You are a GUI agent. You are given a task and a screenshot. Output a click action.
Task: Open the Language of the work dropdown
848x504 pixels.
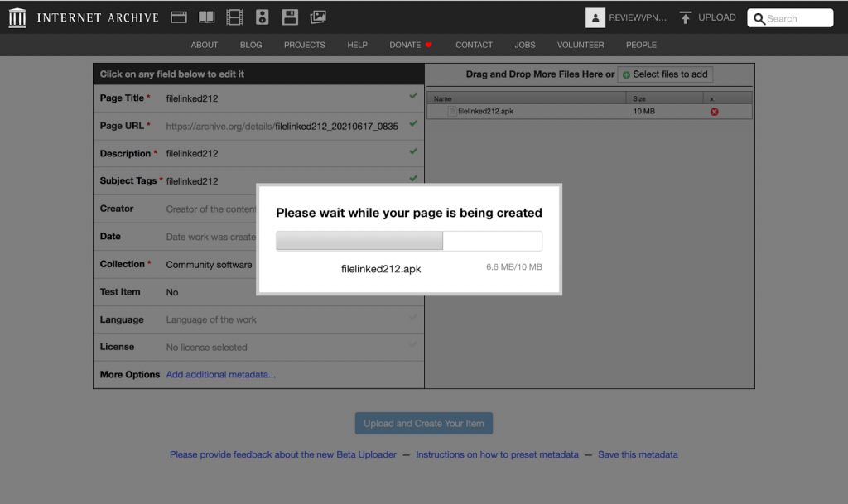[x=211, y=319]
